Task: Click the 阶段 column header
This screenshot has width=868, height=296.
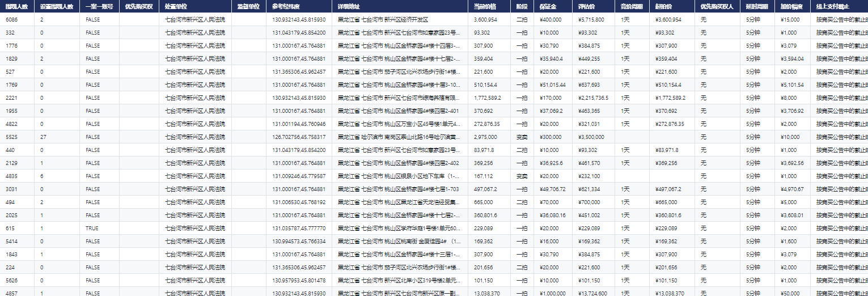Action: pos(523,6)
